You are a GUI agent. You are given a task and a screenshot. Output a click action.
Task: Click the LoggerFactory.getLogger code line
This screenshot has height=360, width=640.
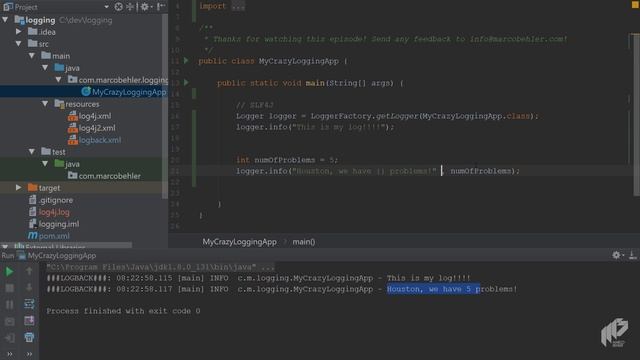tap(387, 116)
